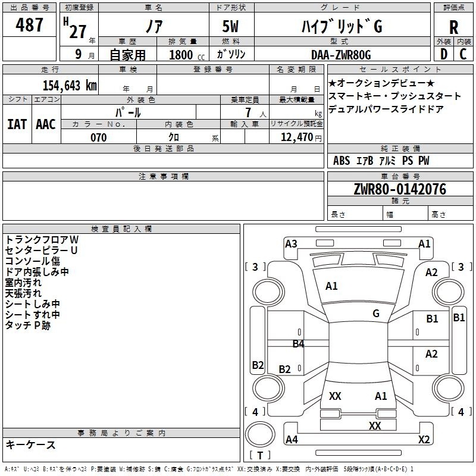
Task: Click the 注意事項欄 header
Action: (163, 176)
